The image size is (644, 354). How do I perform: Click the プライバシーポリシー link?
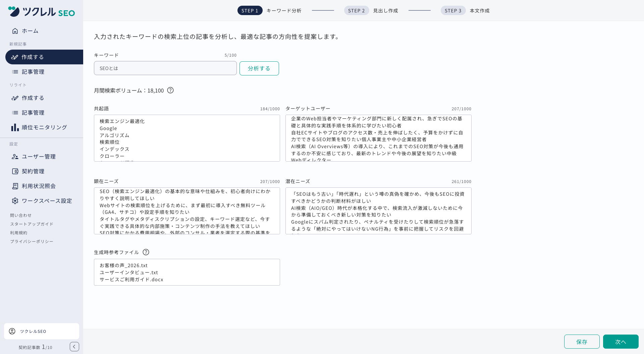(32, 242)
